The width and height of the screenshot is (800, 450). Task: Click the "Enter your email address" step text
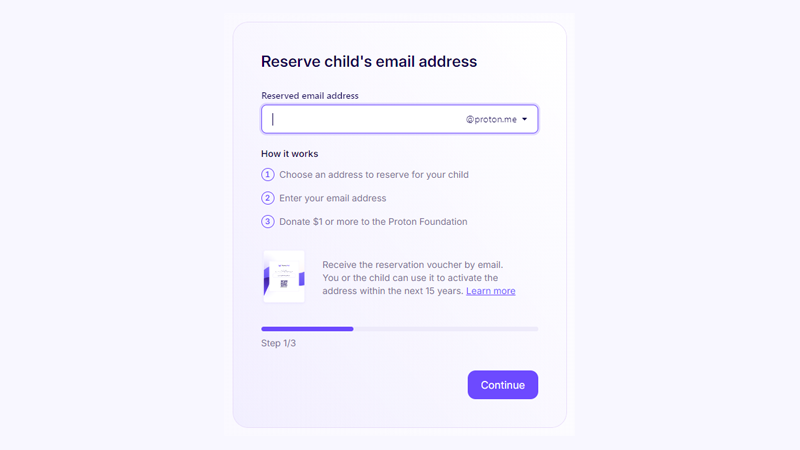click(333, 198)
